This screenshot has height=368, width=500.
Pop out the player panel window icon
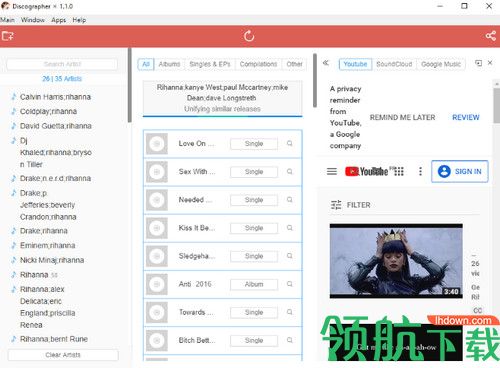[478, 63]
